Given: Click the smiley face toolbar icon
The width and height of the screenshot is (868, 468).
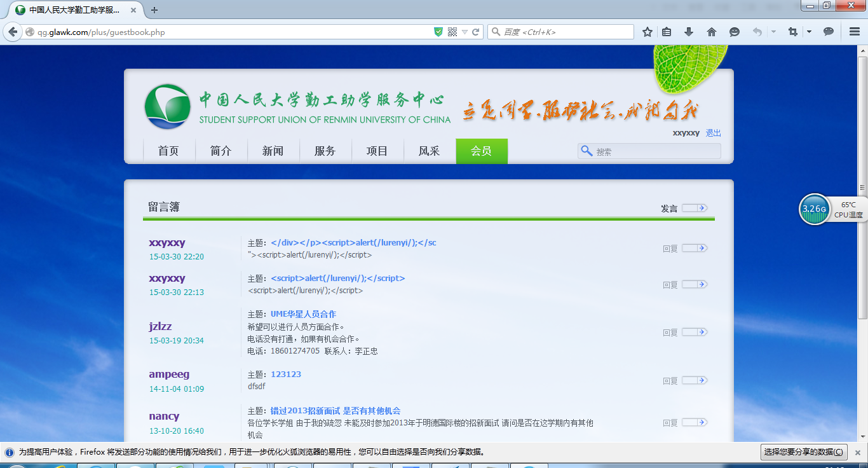Looking at the screenshot, I should click(x=735, y=32).
